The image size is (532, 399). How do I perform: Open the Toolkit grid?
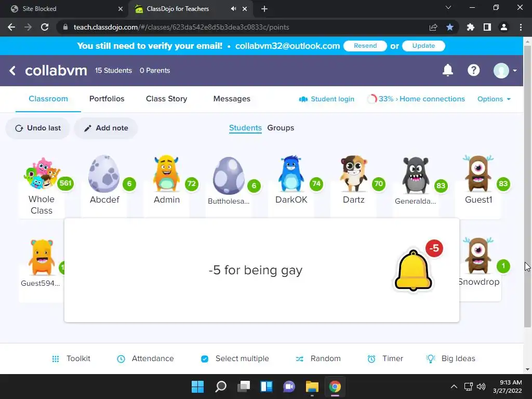(71, 358)
